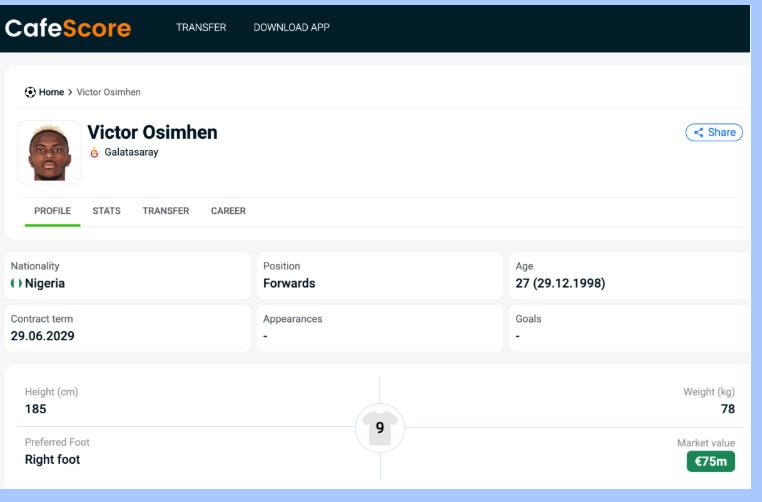The image size is (762, 502).
Task: Switch to the STATS tab
Action: pos(107,211)
